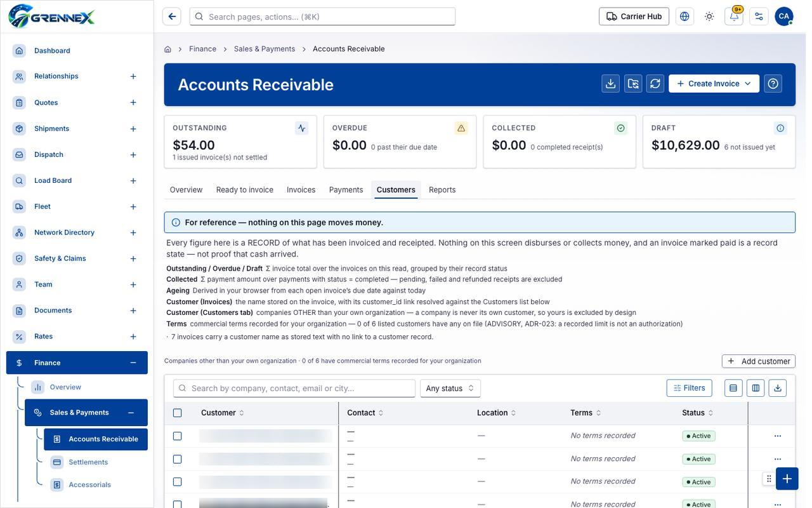
Task: Click the search pages and actions field
Action: [x=322, y=17]
